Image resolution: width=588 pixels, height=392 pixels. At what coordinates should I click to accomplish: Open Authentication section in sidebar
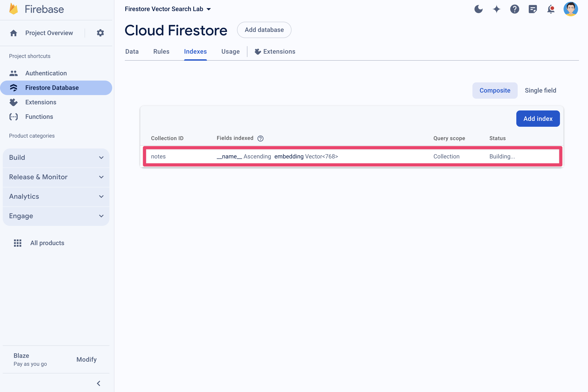click(46, 73)
